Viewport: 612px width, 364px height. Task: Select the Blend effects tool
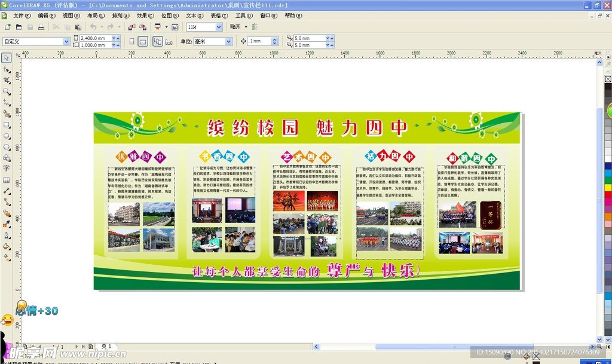pyautogui.click(x=6, y=213)
